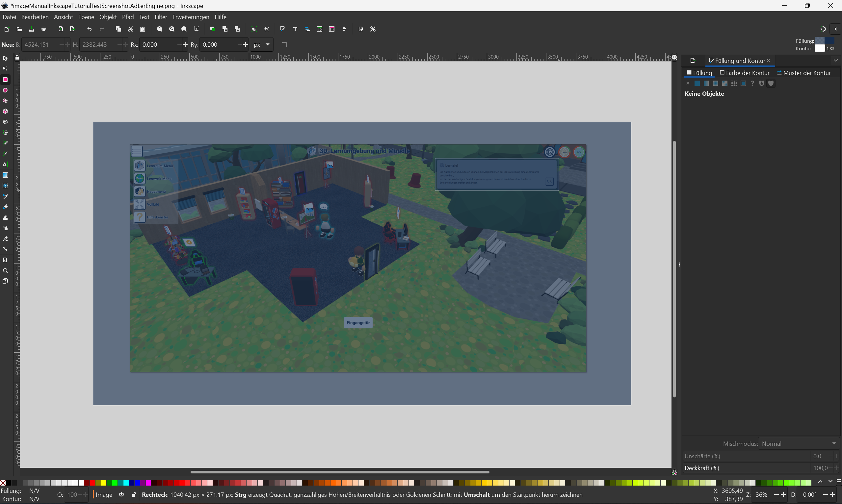The image size is (842, 504).
Task: Expand the dock panel chevron menu
Action: tap(835, 61)
